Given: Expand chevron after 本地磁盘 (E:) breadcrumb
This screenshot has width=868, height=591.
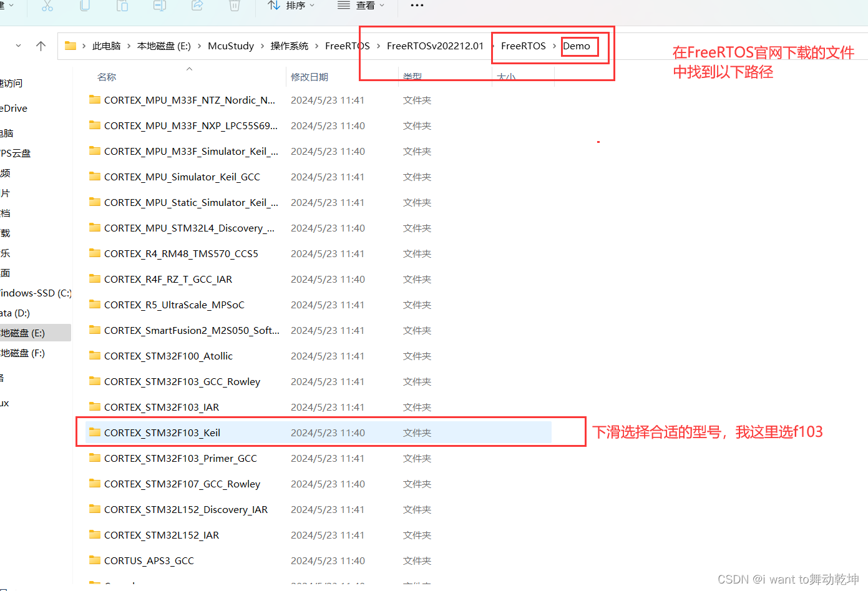Looking at the screenshot, I should [x=200, y=46].
